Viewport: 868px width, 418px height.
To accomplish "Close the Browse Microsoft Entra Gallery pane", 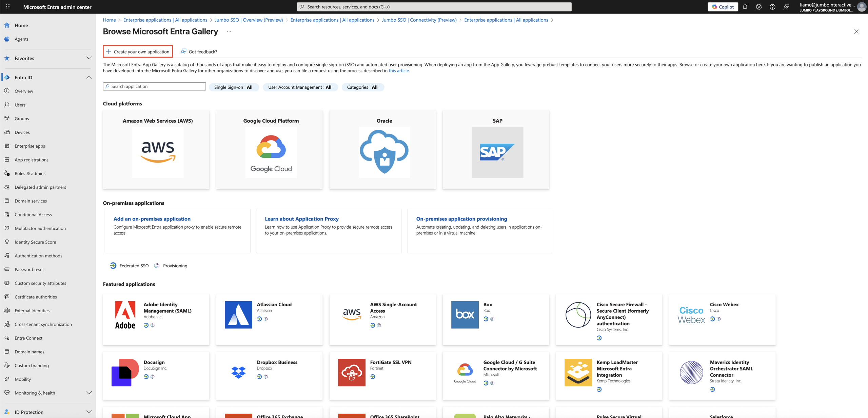I will click(856, 32).
